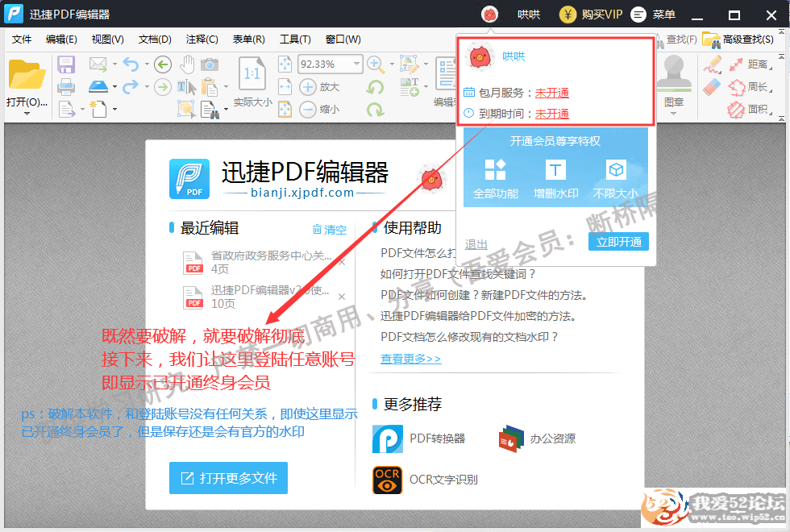Open the 文档(D) menu
This screenshot has width=790, height=532.
tap(155, 39)
